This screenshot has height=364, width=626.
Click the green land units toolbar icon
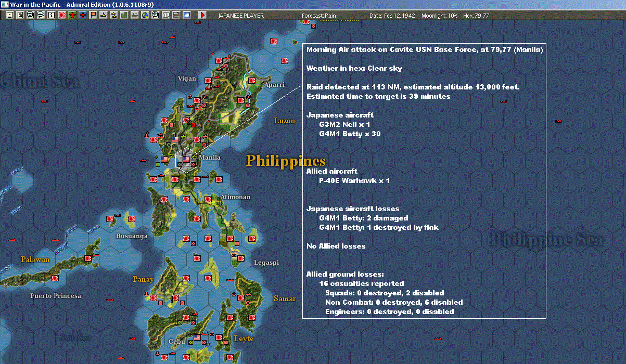click(134, 16)
